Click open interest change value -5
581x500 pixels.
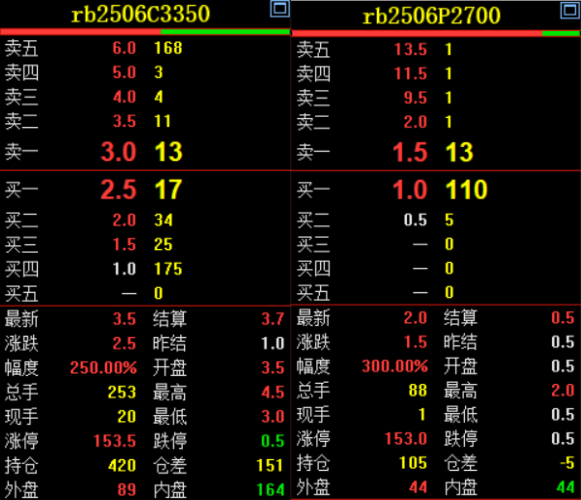tap(567, 463)
